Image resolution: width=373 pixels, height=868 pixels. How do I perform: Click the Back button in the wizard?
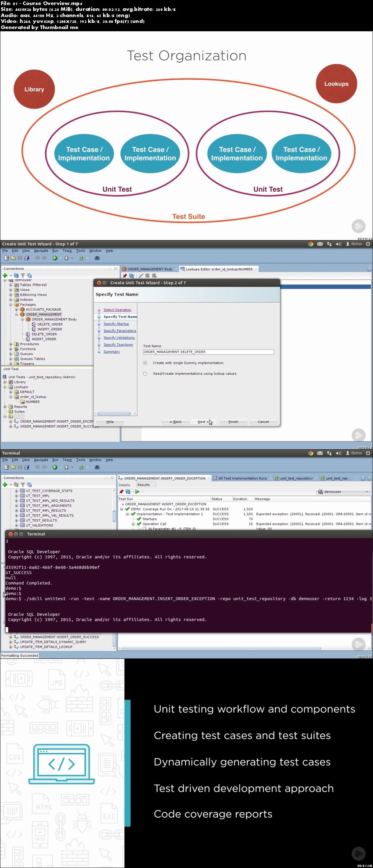point(176,422)
